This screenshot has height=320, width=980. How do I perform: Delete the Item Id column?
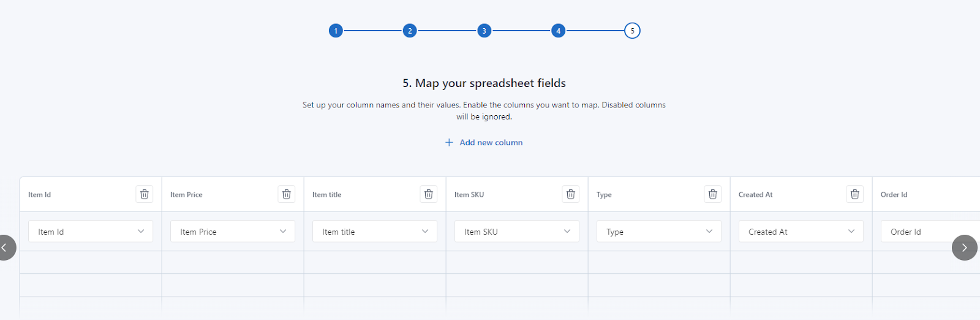coord(145,194)
